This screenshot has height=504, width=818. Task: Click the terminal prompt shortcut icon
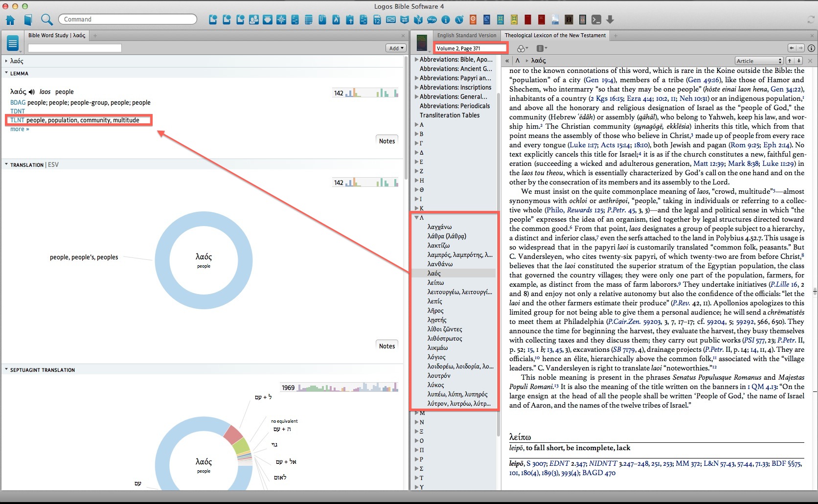[596, 20]
